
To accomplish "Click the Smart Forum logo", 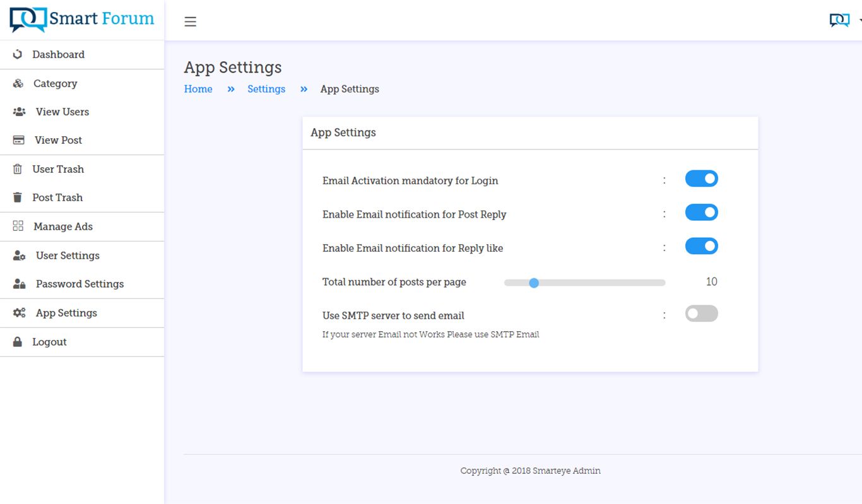I will pyautogui.click(x=82, y=20).
